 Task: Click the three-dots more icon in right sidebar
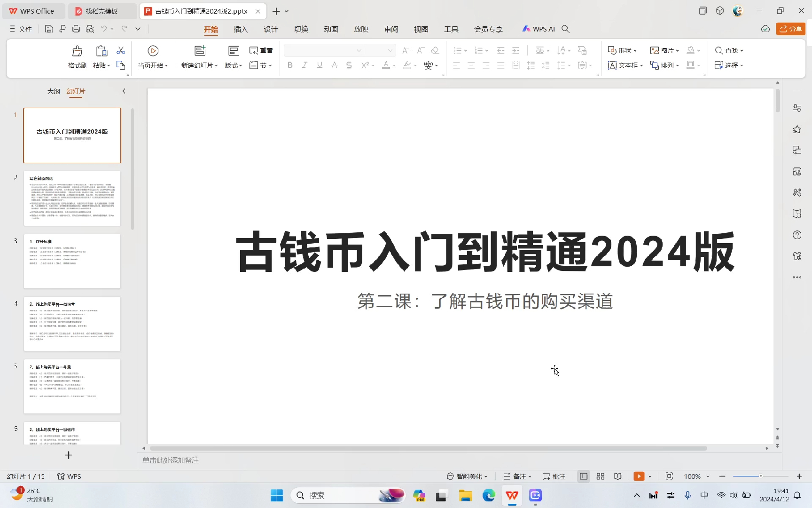pyautogui.click(x=797, y=277)
